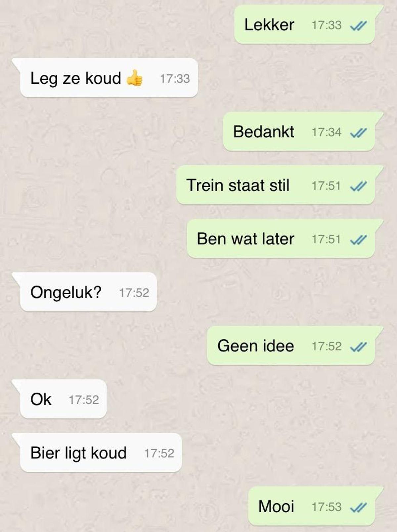Click the double ticks next to 'Mooi'
Screen dimensions: 397x532
[358, 507]
